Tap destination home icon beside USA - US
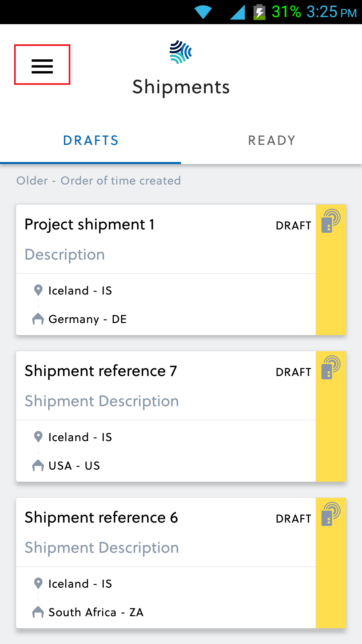The height and width of the screenshot is (644, 362). [x=38, y=466]
